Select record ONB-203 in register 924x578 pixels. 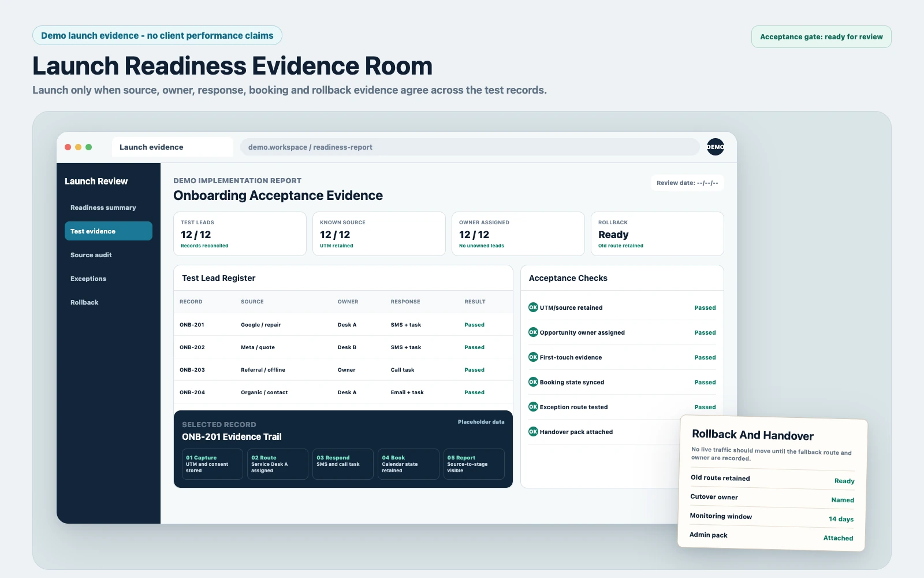pos(343,370)
